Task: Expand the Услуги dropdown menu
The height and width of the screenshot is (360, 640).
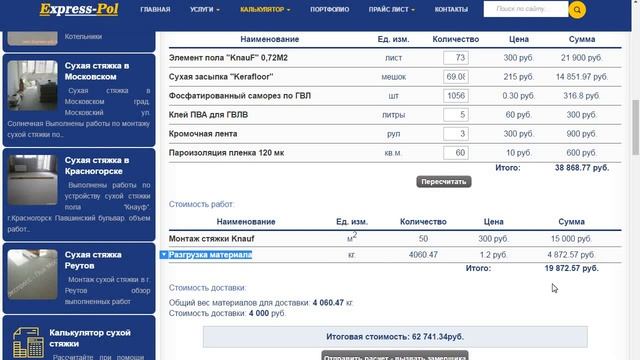Action: click(204, 9)
